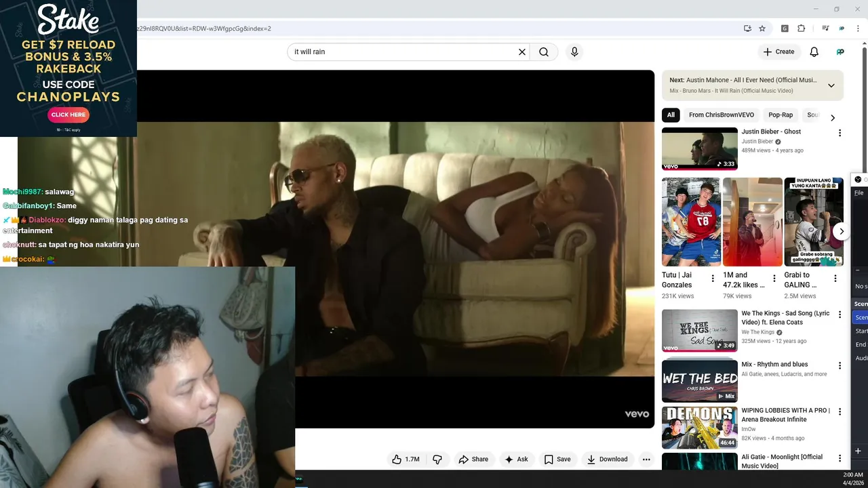
Task: Open options for Ali Gatie Moonlight video
Action: (x=840, y=459)
